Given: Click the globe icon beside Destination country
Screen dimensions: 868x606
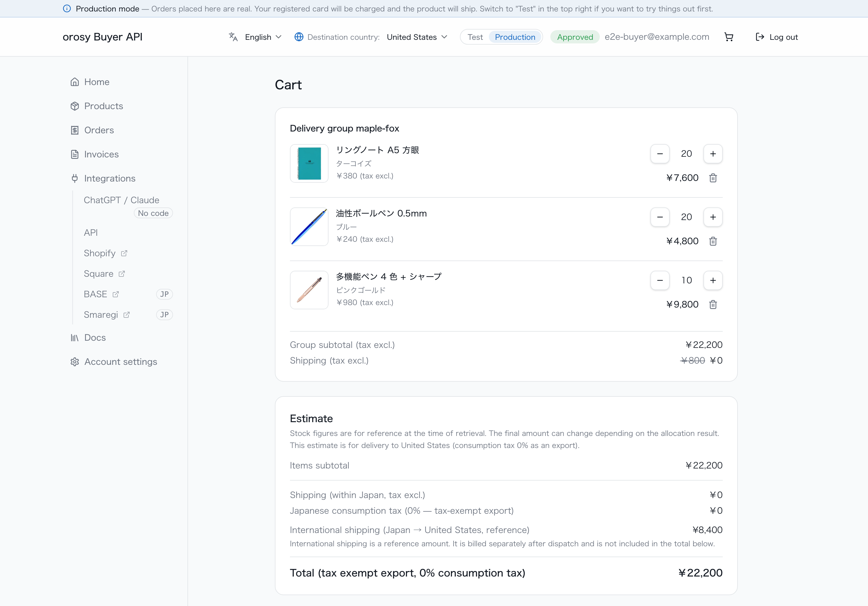Looking at the screenshot, I should (299, 37).
